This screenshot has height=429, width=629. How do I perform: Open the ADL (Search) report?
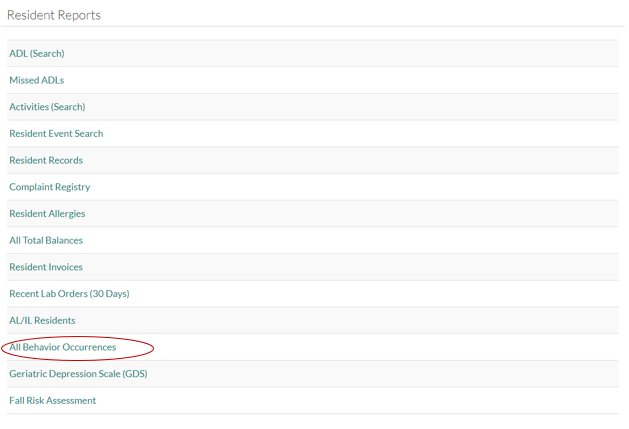coord(36,53)
